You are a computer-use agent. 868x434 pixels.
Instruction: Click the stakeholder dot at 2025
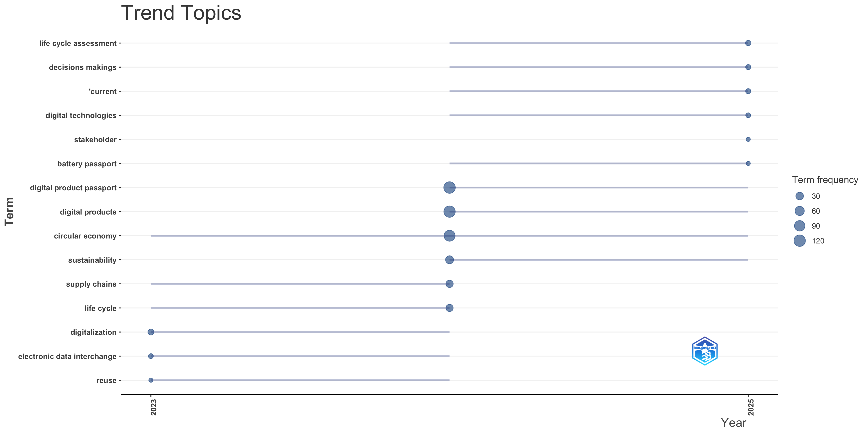tap(748, 139)
